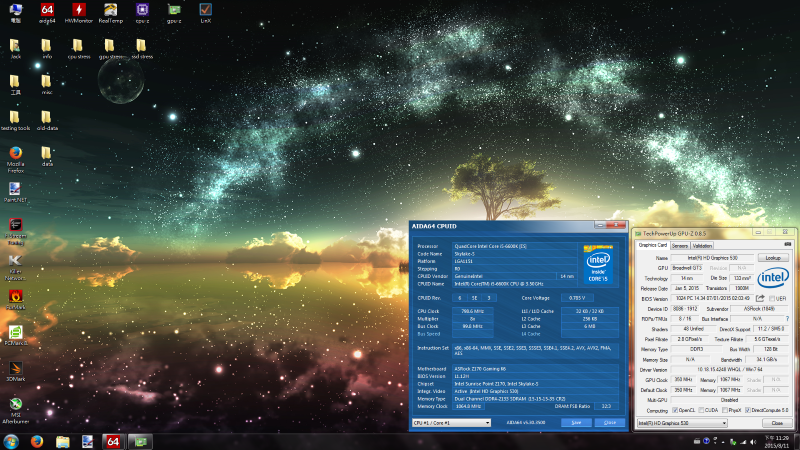Click the GPU-Z BIOS share icon
This screenshot has height=450, width=800.
click(759, 297)
